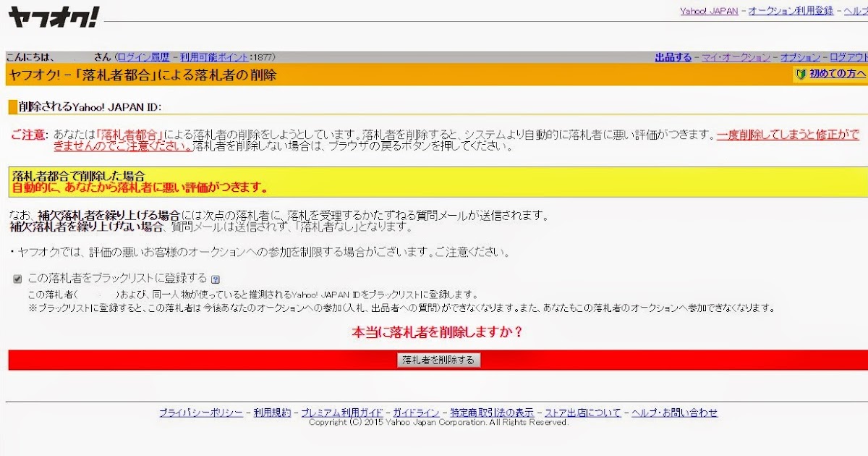Screen dimensions: 868x456
Task: Open the Yahoo! JAPAN link
Action: [709, 11]
